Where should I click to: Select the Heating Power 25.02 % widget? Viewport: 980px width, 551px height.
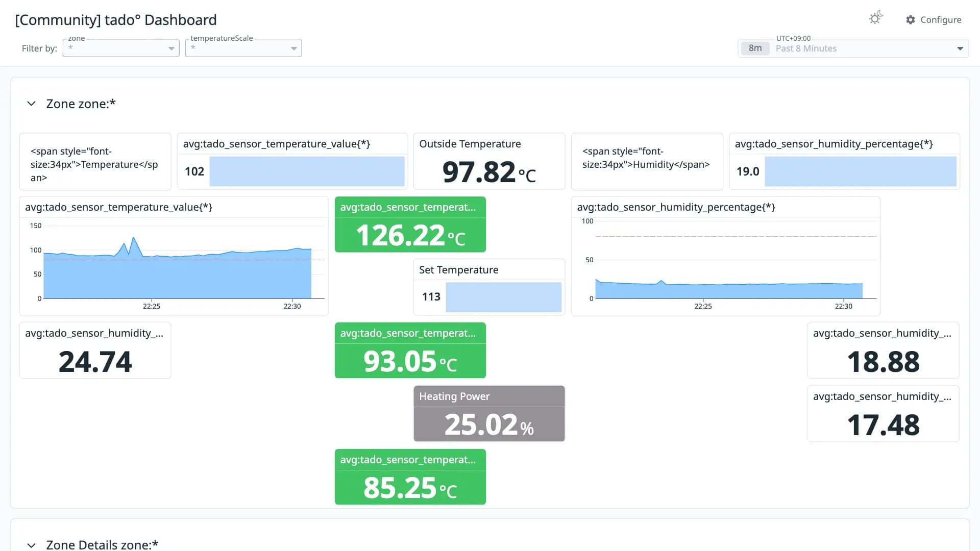pyautogui.click(x=489, y=414)
